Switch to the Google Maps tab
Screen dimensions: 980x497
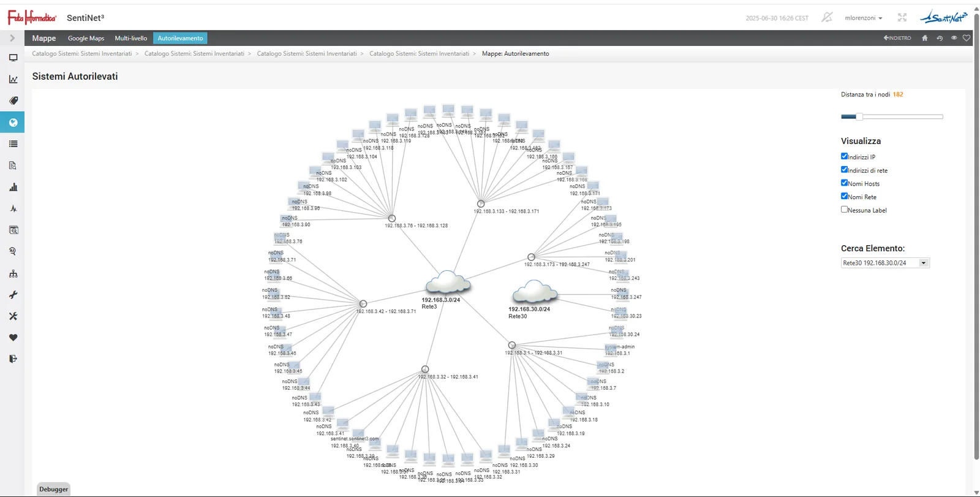point(86,38)
